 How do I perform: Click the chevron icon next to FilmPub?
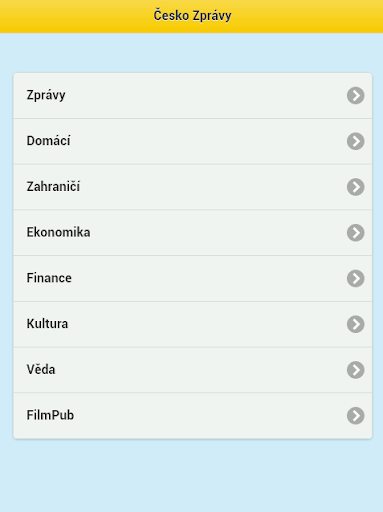point(355,416)
